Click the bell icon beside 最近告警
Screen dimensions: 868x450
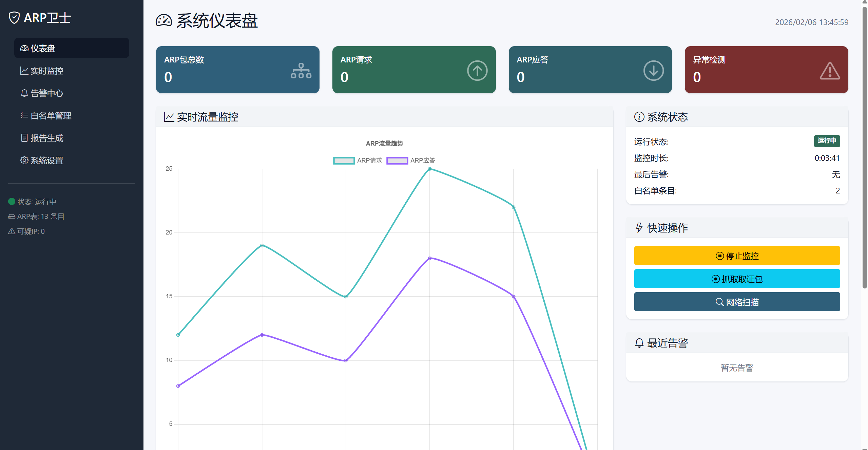pyautogui.click(x=639, y=343)
